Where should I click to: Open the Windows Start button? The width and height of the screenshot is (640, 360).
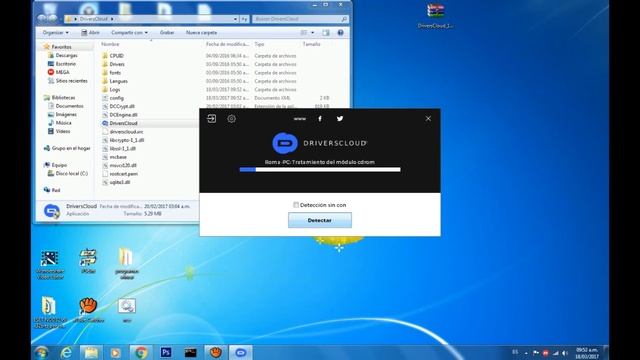pos(41,352)
